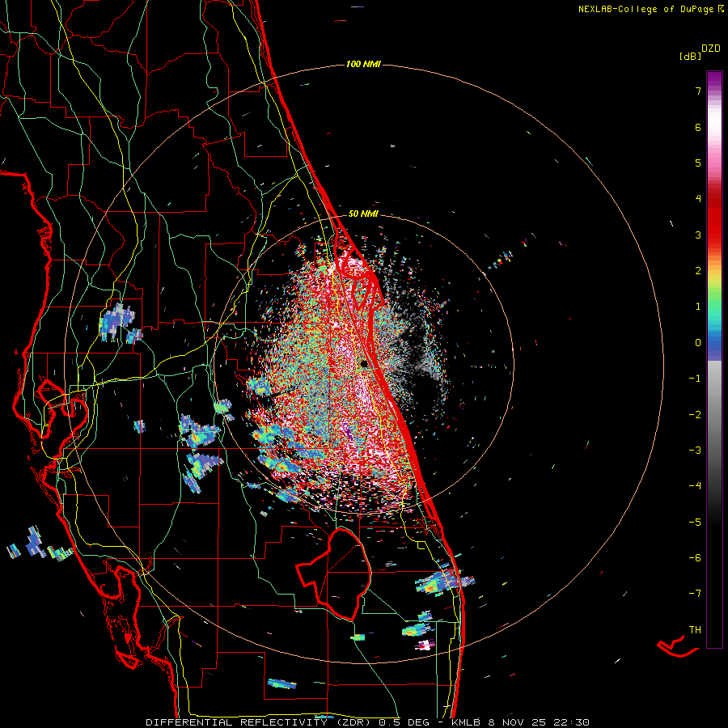Click the legend value 6
The width and height of the screenshot is (728, 728).
click(698, 127)
